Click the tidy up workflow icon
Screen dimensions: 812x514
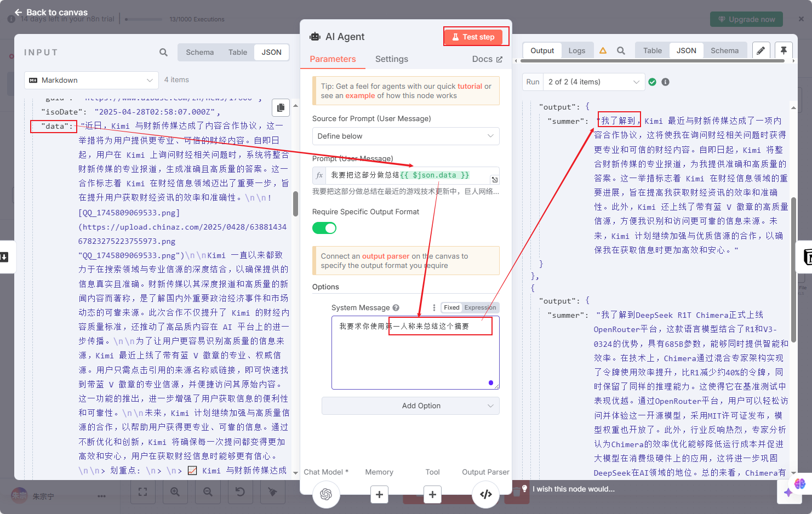(272, 492)
